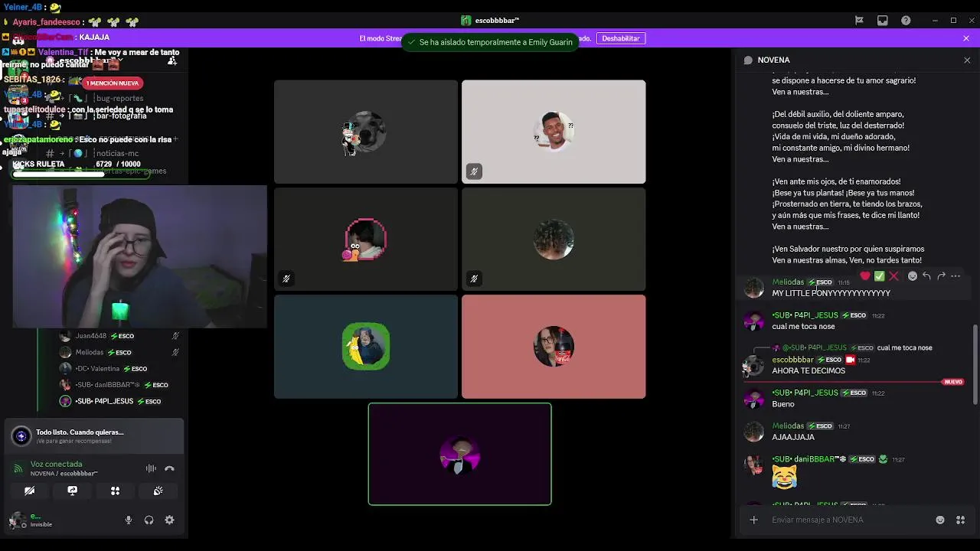
Task: Click the plus attach button in chat
Action: point(753,520)
